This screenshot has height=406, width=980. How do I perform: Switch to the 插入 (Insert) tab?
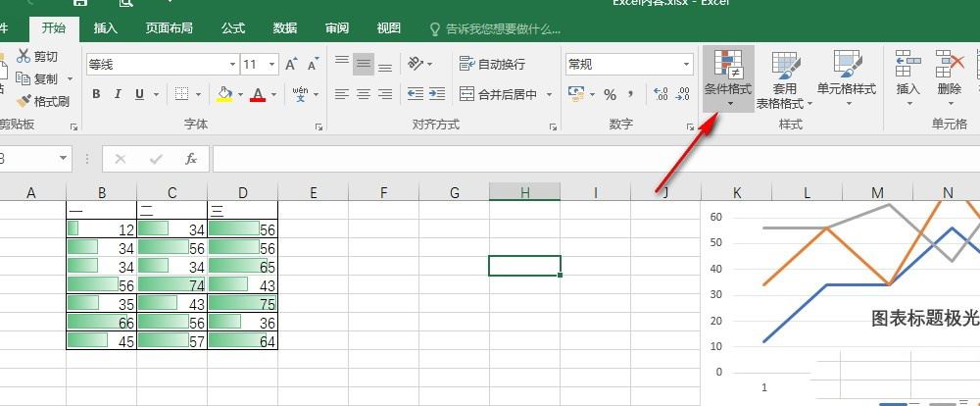(106, 28)
